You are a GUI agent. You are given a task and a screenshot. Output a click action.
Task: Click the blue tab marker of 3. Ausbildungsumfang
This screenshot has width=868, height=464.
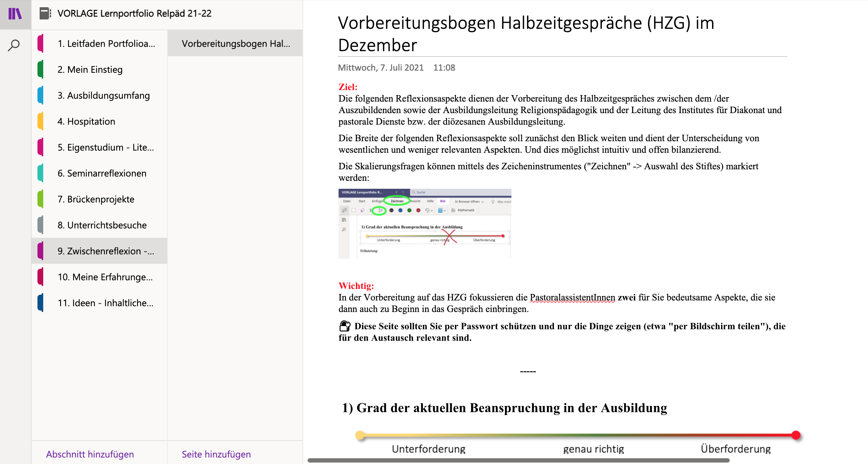(x=41, y=95)
